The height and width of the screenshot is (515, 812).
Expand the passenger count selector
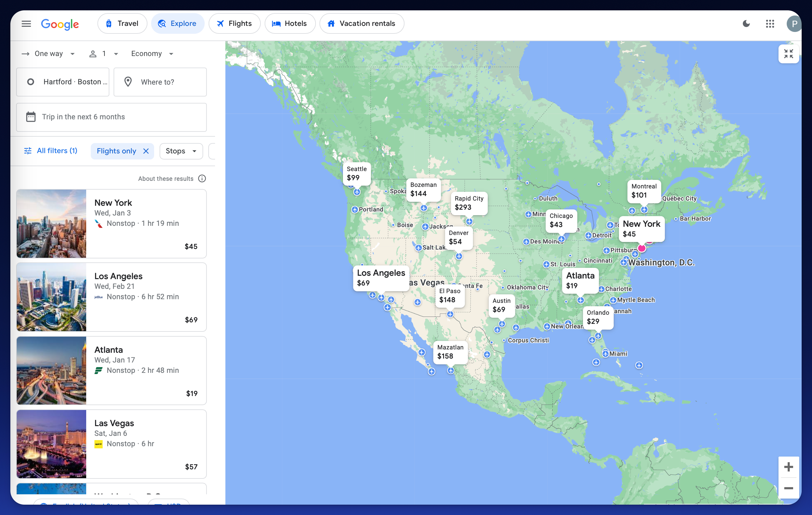[x=104, y=54]
